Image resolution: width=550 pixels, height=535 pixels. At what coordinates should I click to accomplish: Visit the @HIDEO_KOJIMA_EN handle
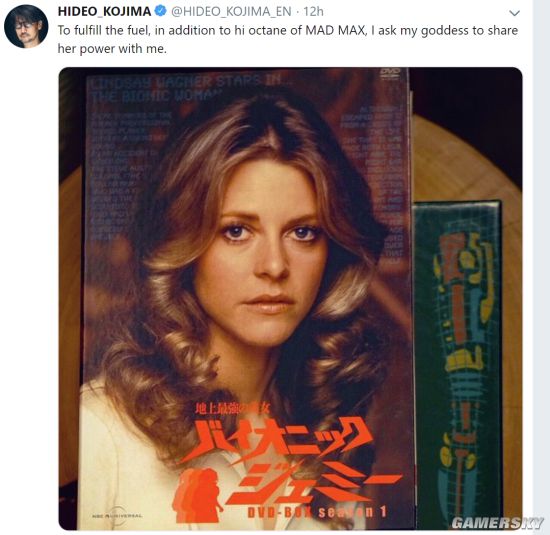click(231, 12)
